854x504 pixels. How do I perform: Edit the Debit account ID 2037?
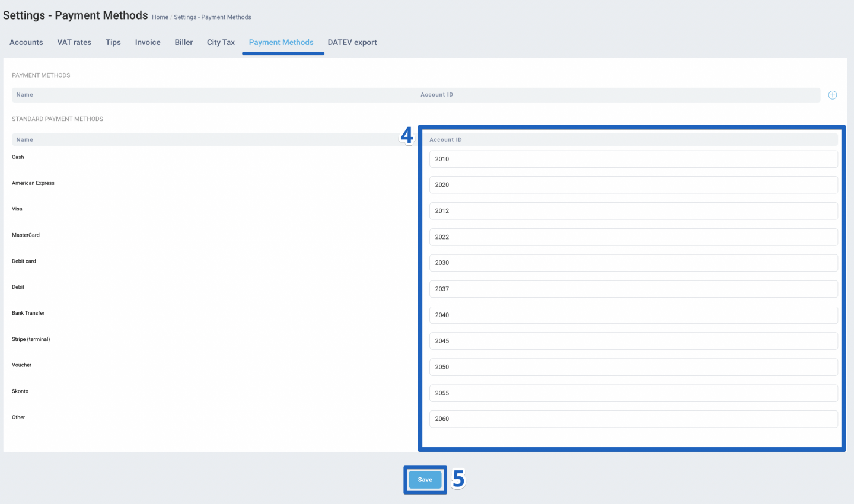[633, 289]
